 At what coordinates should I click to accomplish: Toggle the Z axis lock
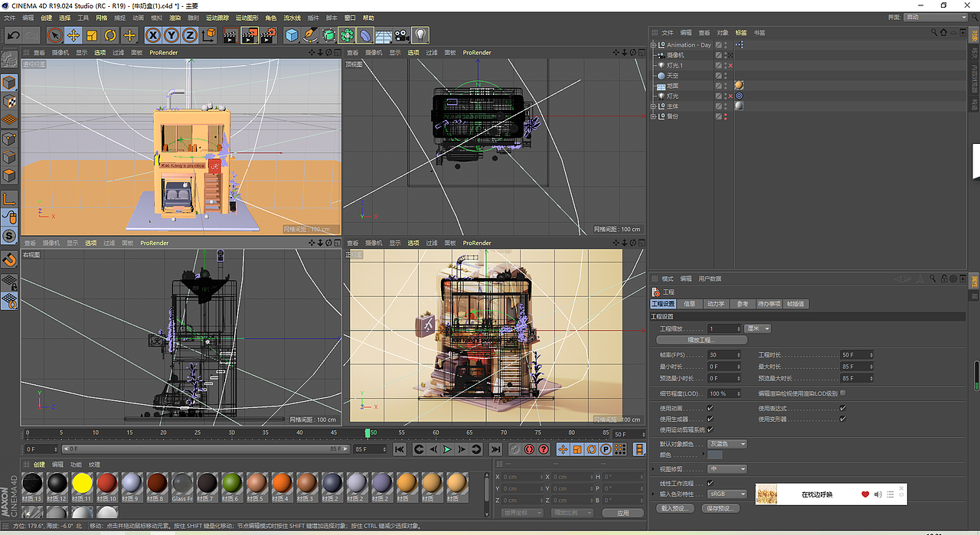click(x=189, y=35)
